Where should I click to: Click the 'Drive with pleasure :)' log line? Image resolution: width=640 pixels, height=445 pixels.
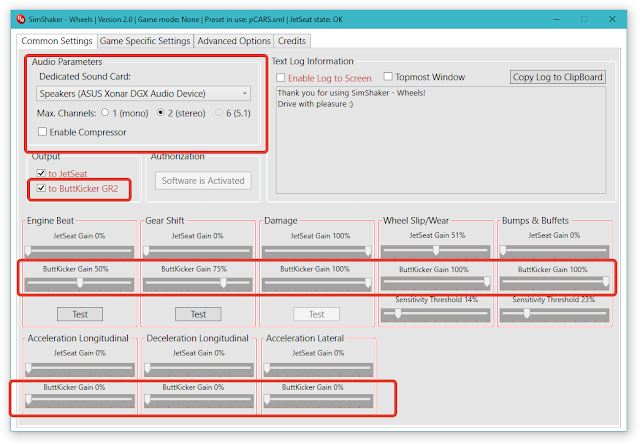[x=316, y=104]
